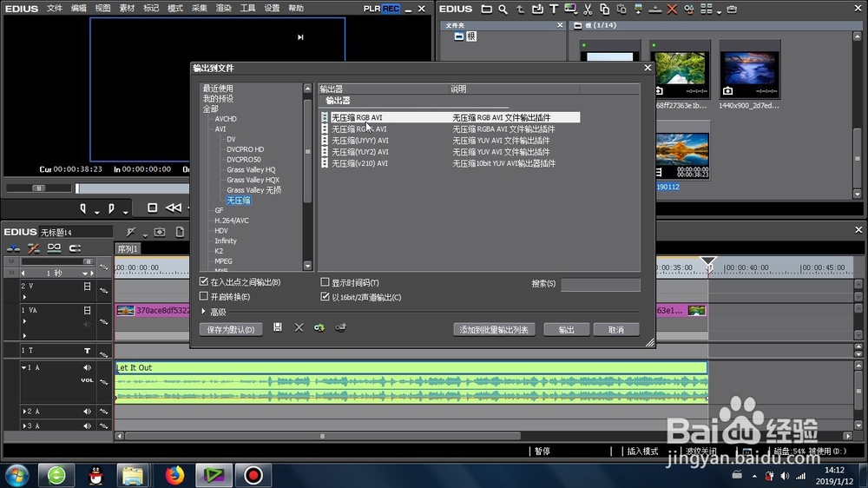Click the show in player icon in the bin

638,9
